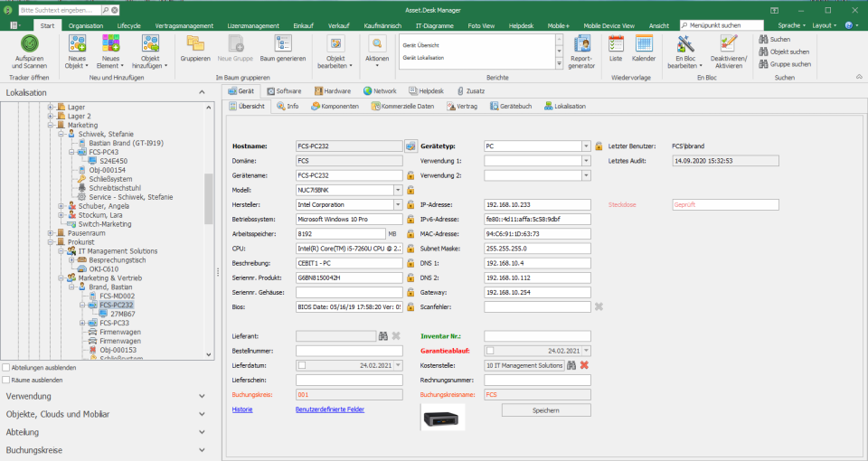Click the red X beside Kostenstelle
The height and width of the screenshot is (461, 868).
click(x=584, y=365)
